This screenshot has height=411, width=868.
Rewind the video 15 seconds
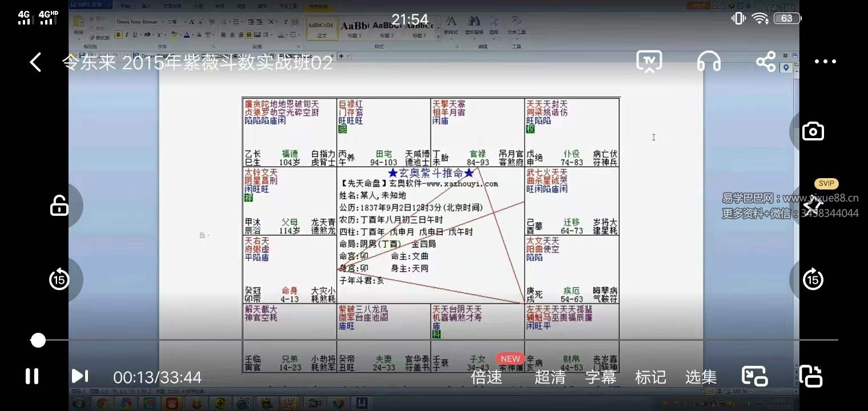[59, 280]
